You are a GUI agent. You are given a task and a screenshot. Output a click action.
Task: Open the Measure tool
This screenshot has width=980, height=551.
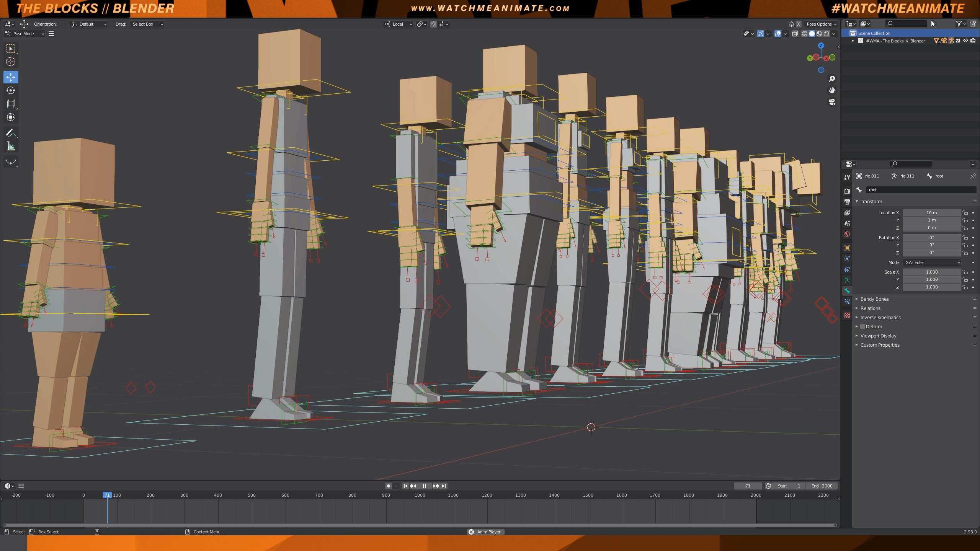pyautogui.click(x=11, y=146)
